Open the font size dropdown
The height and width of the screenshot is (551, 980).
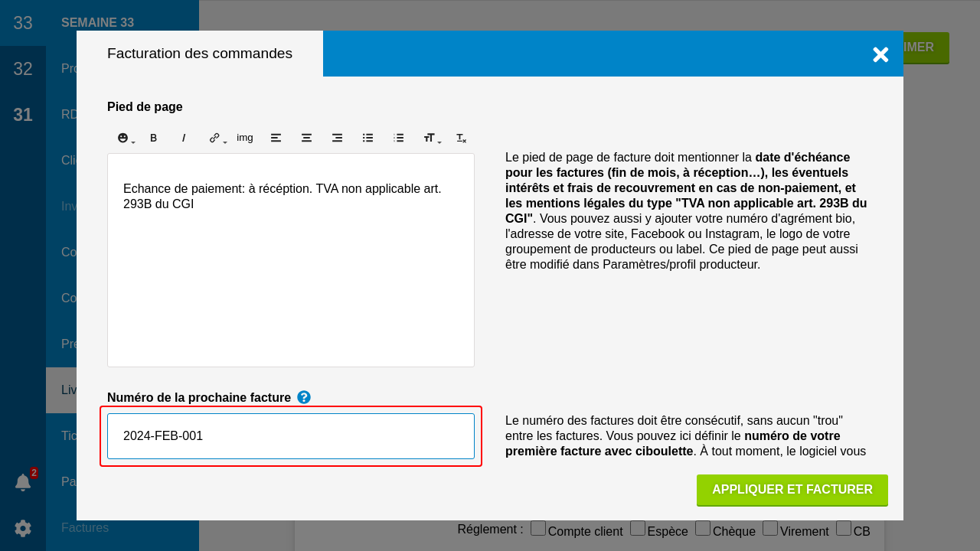tap(432, 138)
